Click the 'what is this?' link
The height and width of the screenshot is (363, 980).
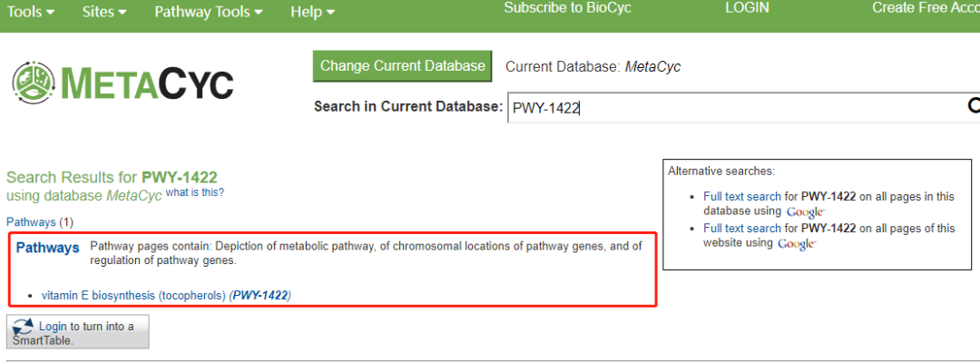click(194, 193)
